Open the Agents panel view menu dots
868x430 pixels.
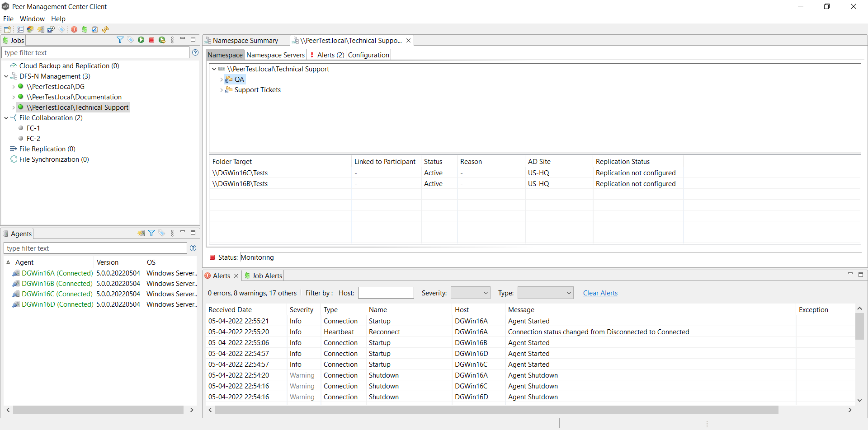(x=172, y=233)
